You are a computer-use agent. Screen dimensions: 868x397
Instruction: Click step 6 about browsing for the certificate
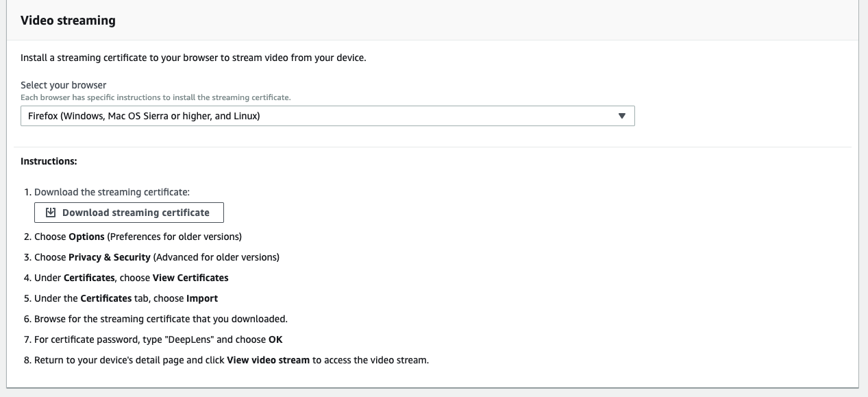coord(161,319)
